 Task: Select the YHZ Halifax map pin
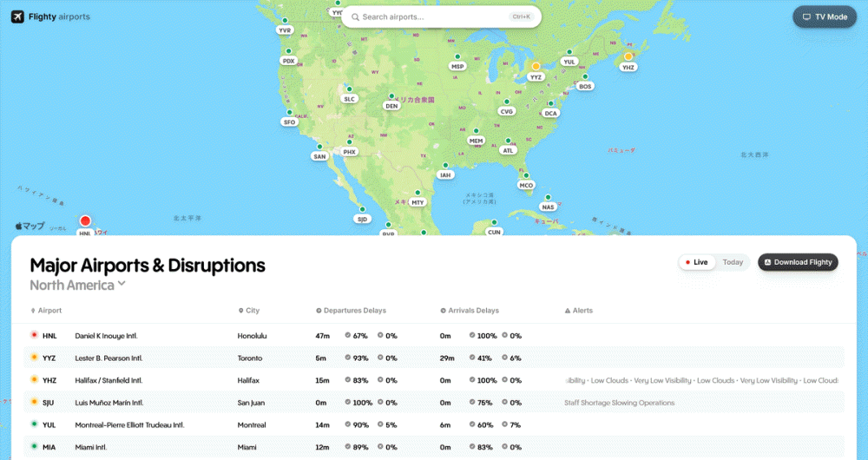pyautogui.click(x=628, y=57)
